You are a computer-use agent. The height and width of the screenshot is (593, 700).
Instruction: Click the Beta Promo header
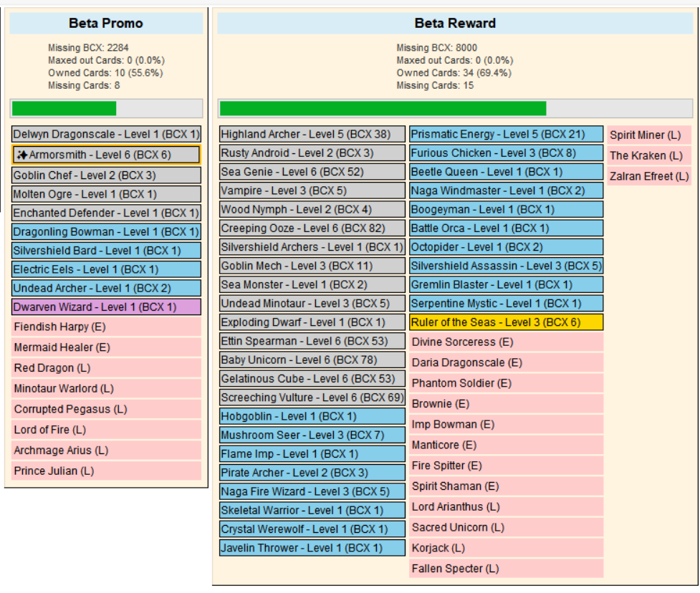[106, 23]
